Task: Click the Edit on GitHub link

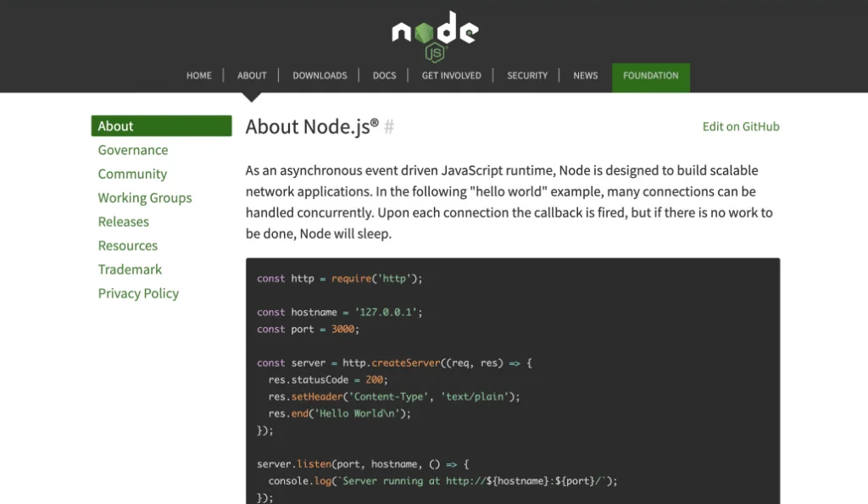Action: [x=741, y=127]
